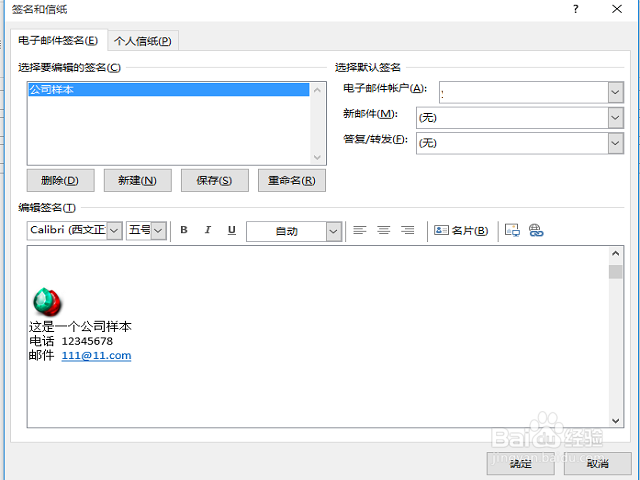Screen dimensions: 640x480
Task: Click the line 这是一个公司样本 in editor
Action: (80, 327)
